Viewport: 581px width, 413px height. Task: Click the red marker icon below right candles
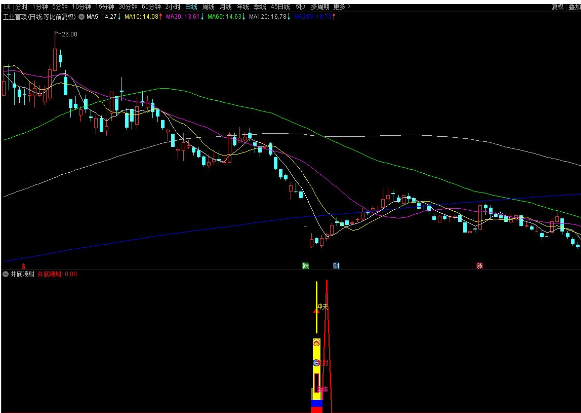pos(479,266)
